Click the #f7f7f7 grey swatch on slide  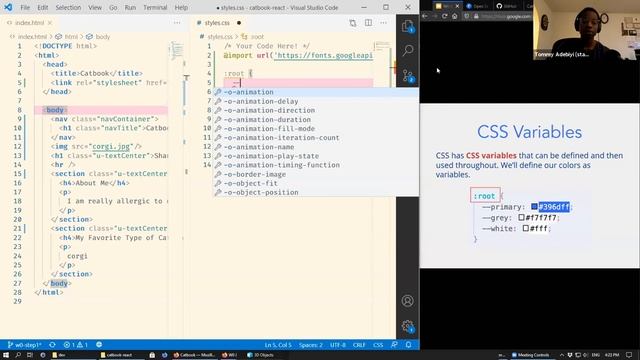point(521,218)
